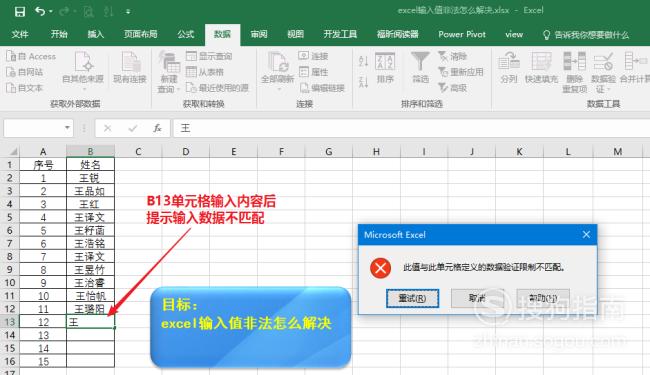This screenshot has width=650, height=375.
Task: Click the Undo arrow icon
Action: click(x=40, y=11)
